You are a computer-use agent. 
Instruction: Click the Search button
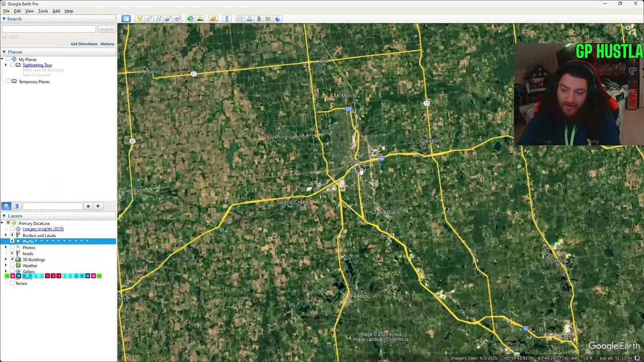pos(107,29)
